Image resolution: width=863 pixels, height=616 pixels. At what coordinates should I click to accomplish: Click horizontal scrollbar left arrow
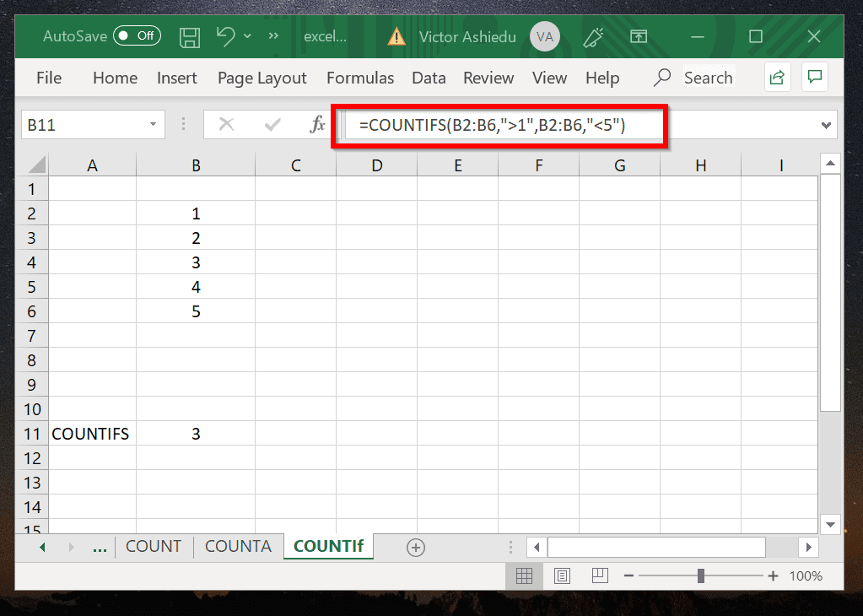tap(537, 547)
